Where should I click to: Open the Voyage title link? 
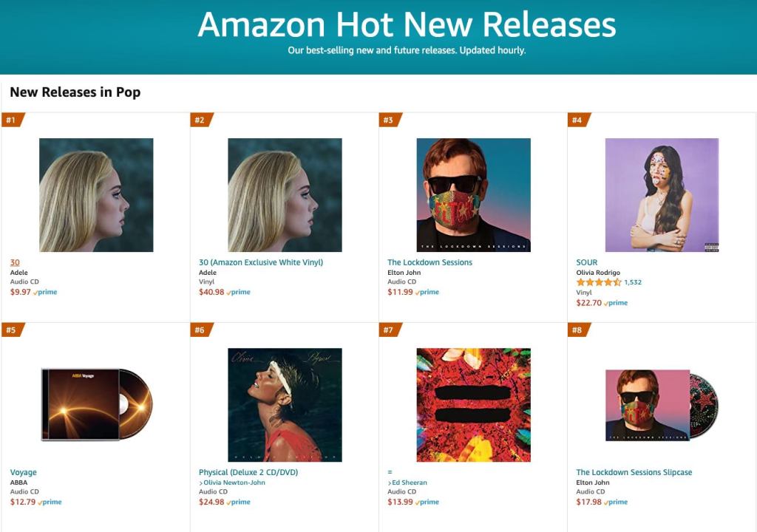[23, 472]
